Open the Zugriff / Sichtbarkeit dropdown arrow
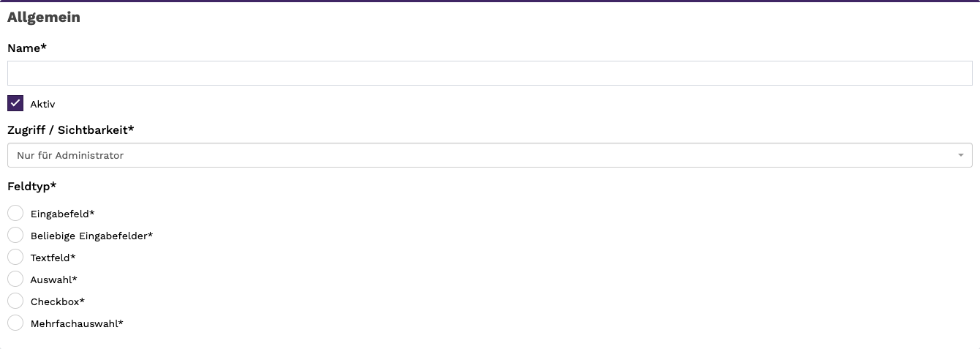Image resolution: width=980 pixels, height=349 pixels. point(960,155)
